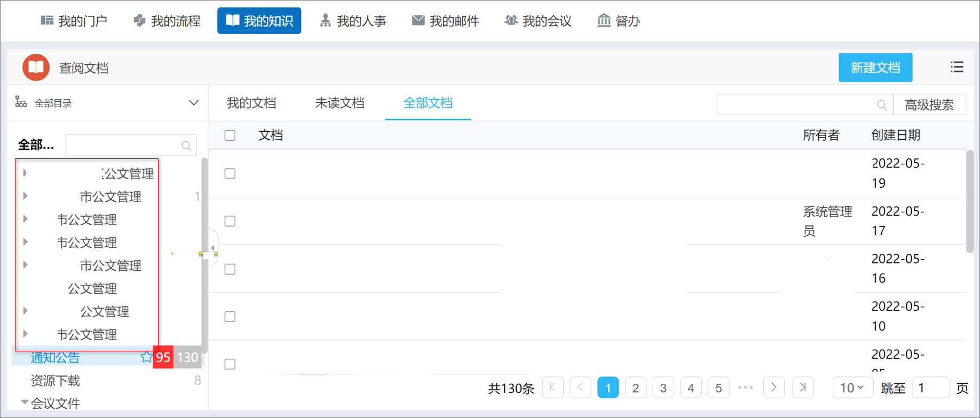Open the 我的流程 menu item
980x418 pixels.
tap(167, 21)
